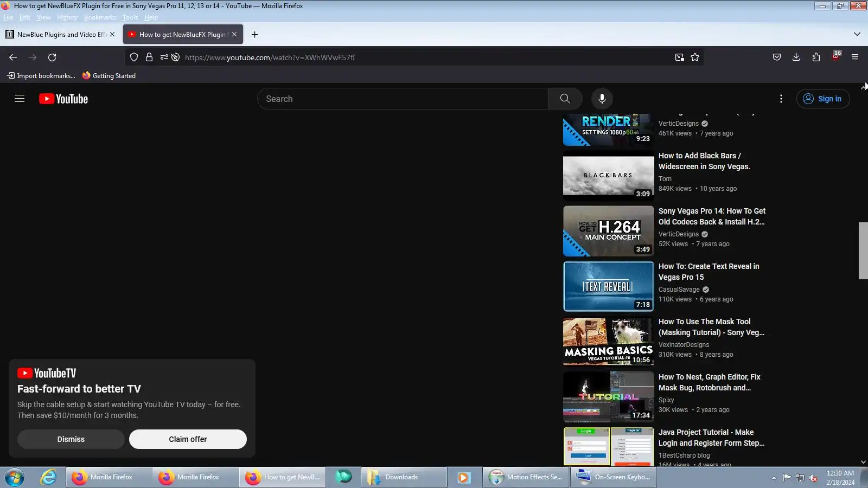This screenshot has width=868, height=488.
Task: Sign in to YouTube
Action: point(823,99)
